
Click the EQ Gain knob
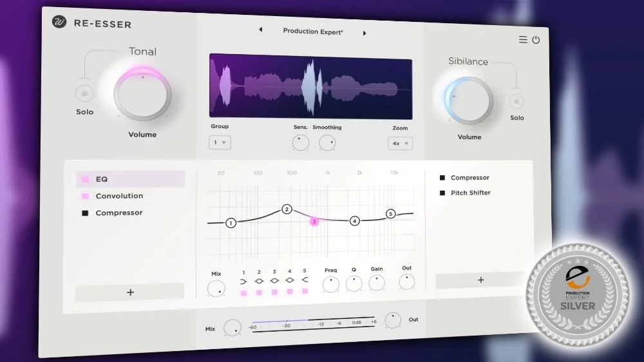pos(377,283)
